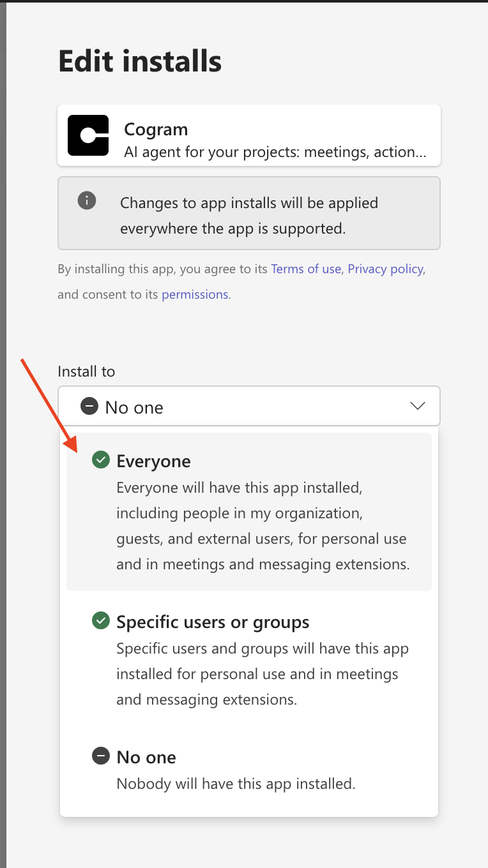Expand the Install to dropdown chevron
Image resolution: width=488 pixels, height=868 pixels.
(418, 406)
